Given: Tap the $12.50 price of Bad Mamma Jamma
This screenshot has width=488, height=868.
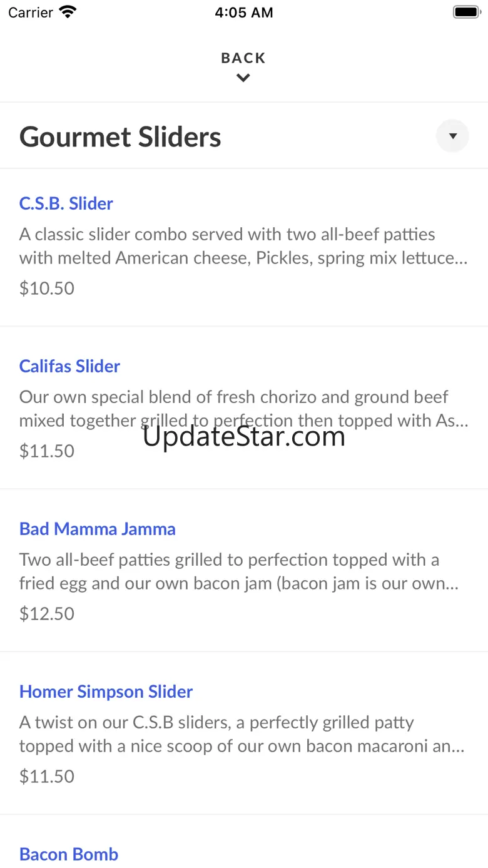Looking at the screenshot, I should (x=47, y=614).
